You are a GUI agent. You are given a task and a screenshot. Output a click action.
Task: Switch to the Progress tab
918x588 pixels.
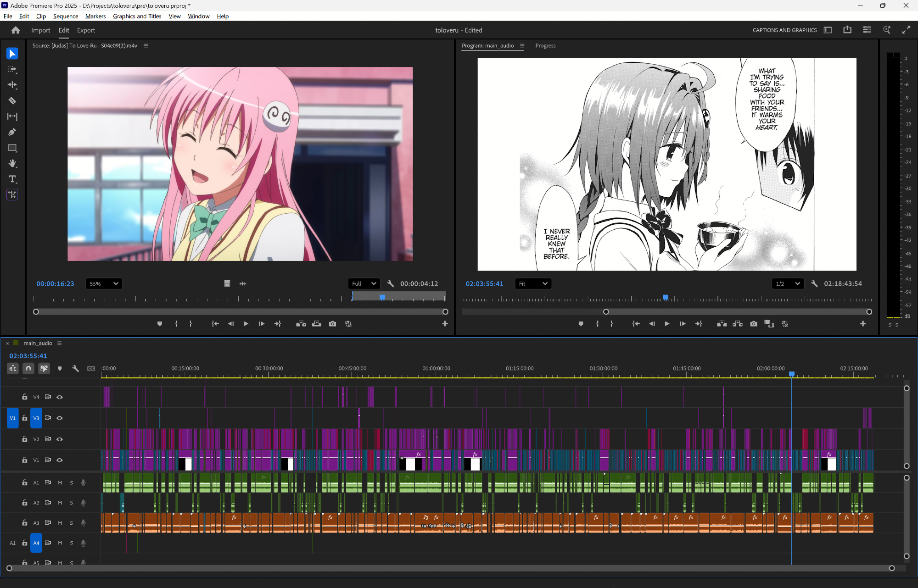[545, 45]
